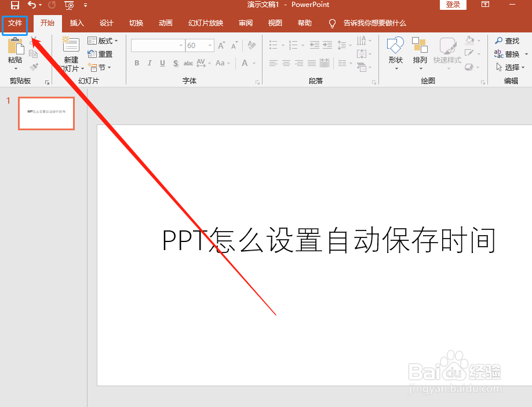Open the 文件 (File) menu

(14, 24)
